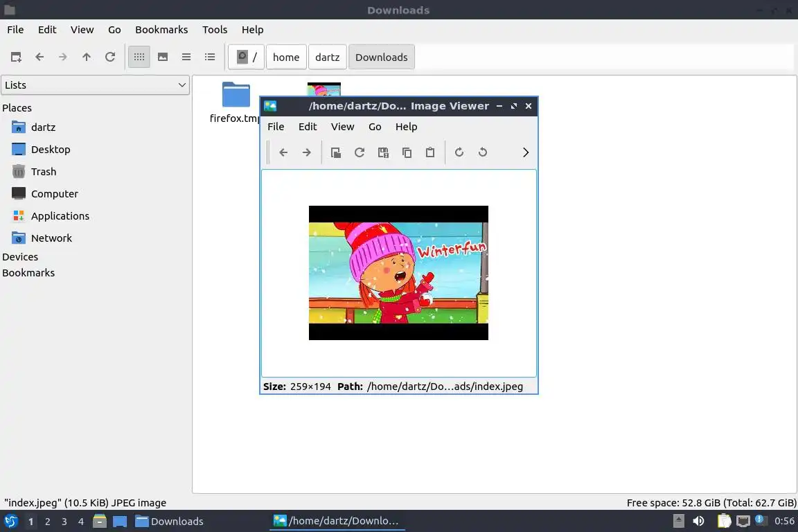
Task: Click the new tab icon in file manager toolbar
Action: pyautogui.click(x=16, y=57)
